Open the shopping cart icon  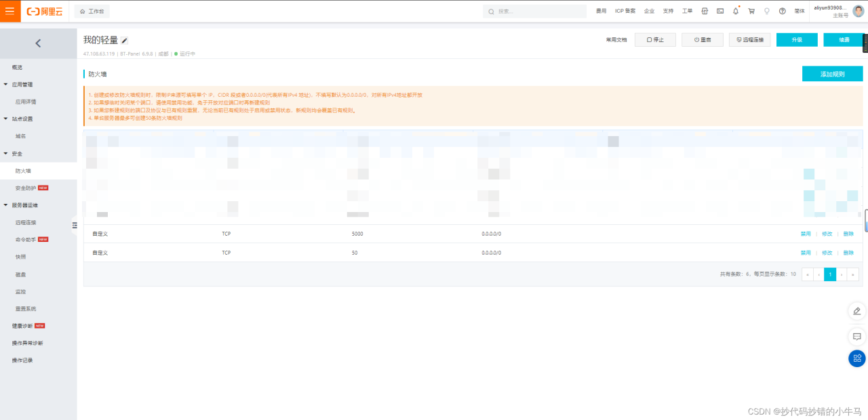[751, 12]
